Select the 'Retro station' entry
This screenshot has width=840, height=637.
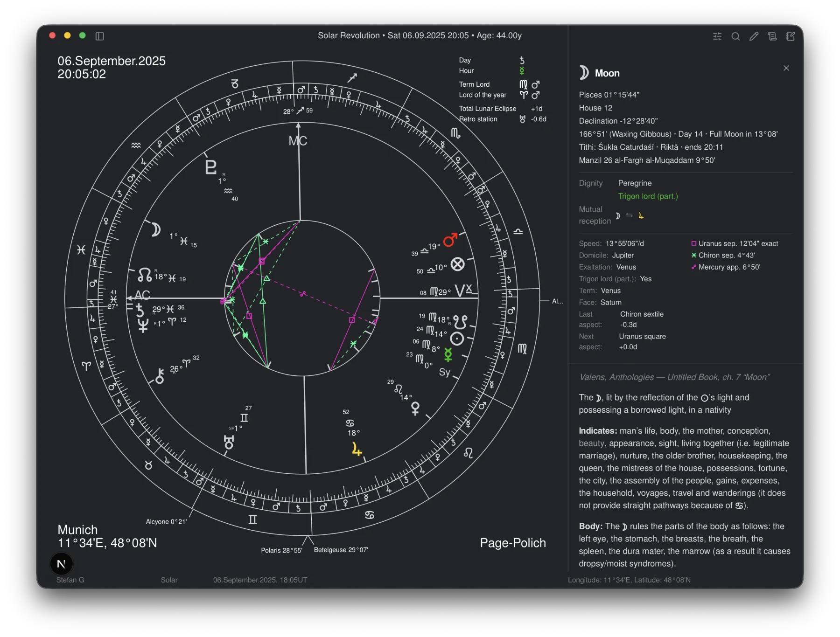(503, 119)
